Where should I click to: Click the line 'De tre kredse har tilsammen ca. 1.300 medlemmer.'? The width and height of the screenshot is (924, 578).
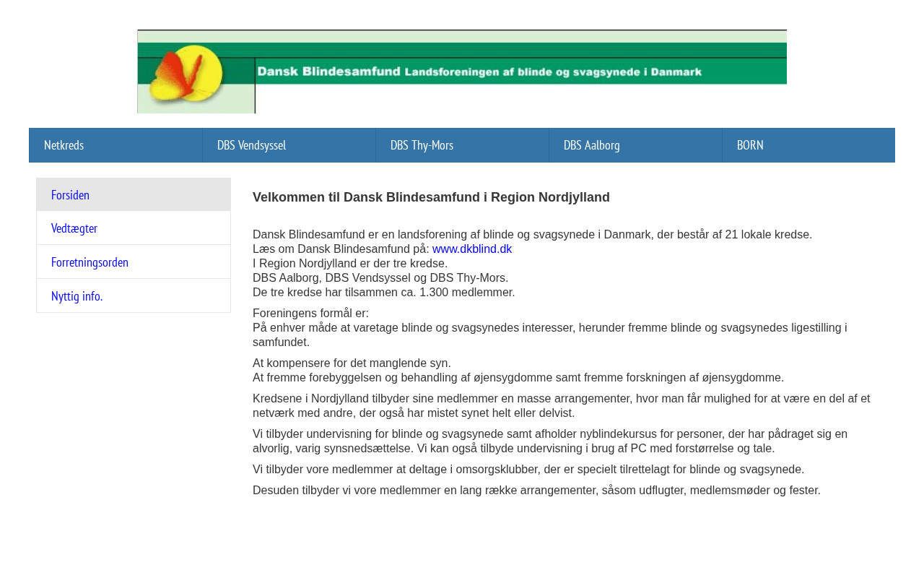point(384,293)
